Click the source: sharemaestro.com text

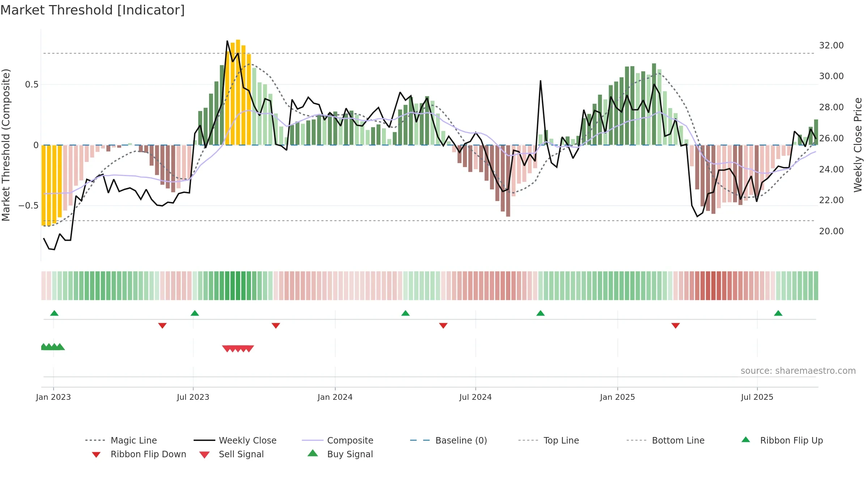[x=798, y=371]
